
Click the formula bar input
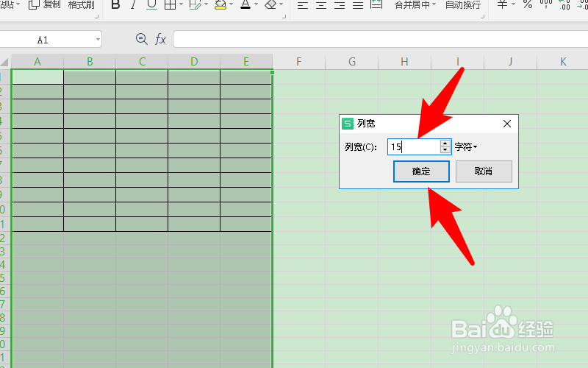[x=380, y=40]
